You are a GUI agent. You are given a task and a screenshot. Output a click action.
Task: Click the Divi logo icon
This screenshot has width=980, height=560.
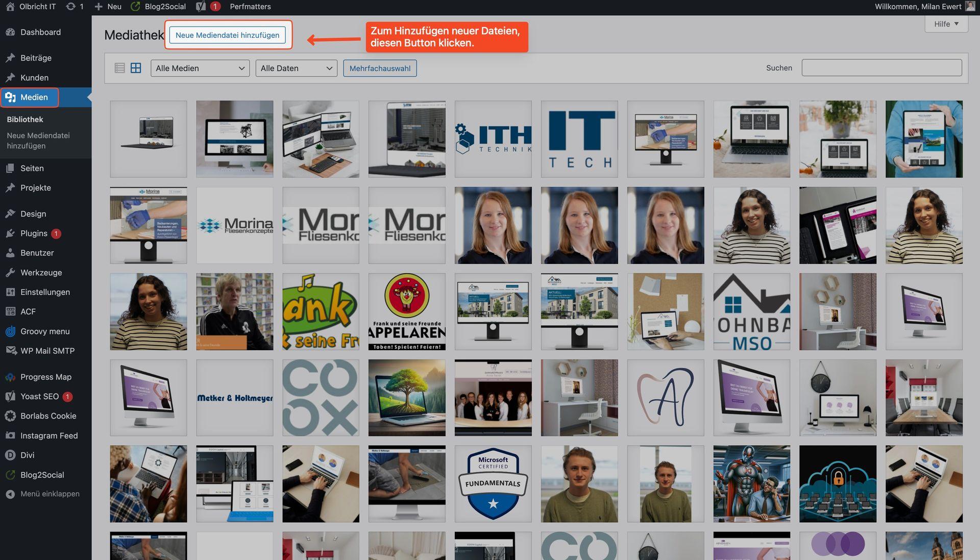[10, 455]
